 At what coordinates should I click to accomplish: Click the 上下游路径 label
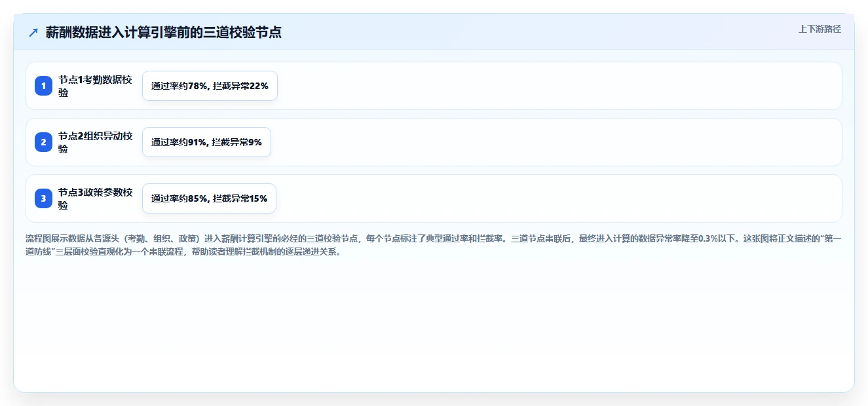pos(820,29)
